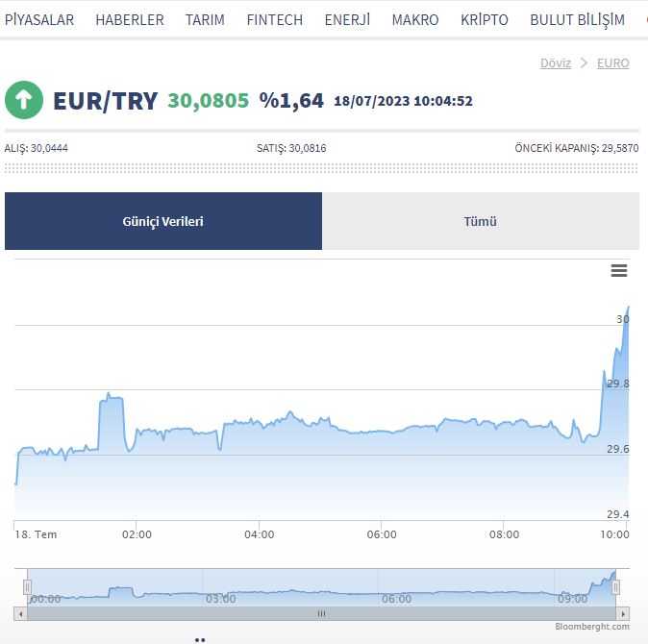Open the ENERJİ section
This screenshot has width=648, height=644.
tap(347, 19)
